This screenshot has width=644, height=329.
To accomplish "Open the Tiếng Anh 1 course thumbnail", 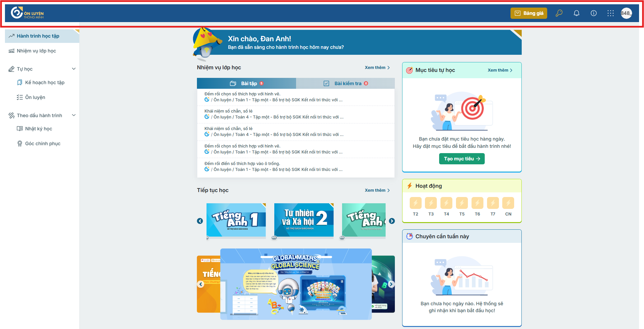I will click(x=236, y=220).
